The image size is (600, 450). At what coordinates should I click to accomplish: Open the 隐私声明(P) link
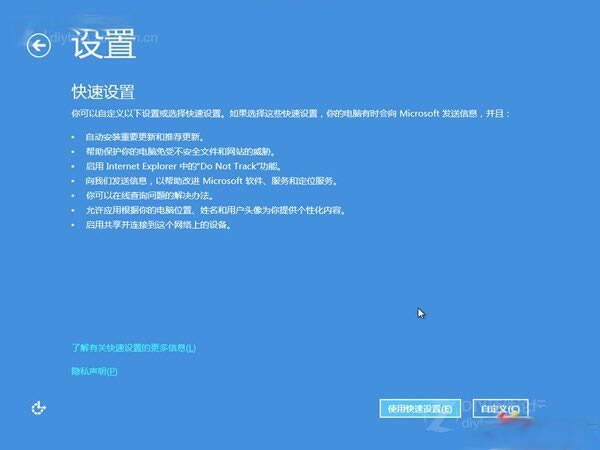coord(94,371)
